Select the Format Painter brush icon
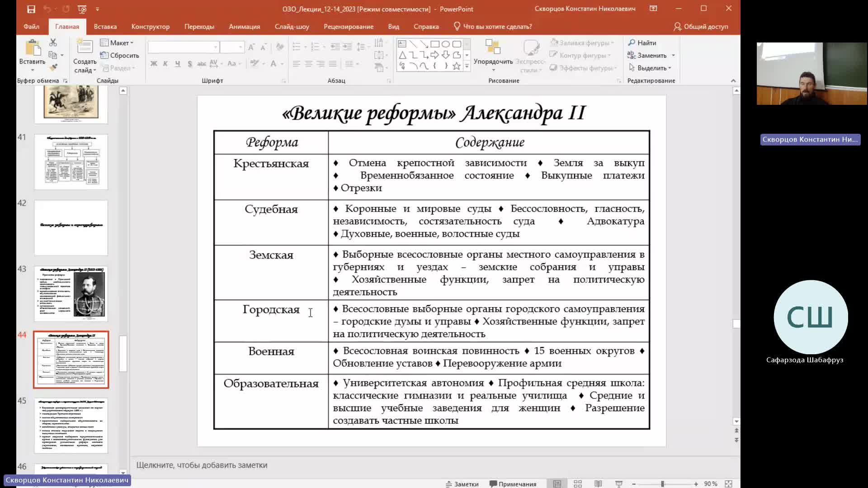 (x=53, y=67)
